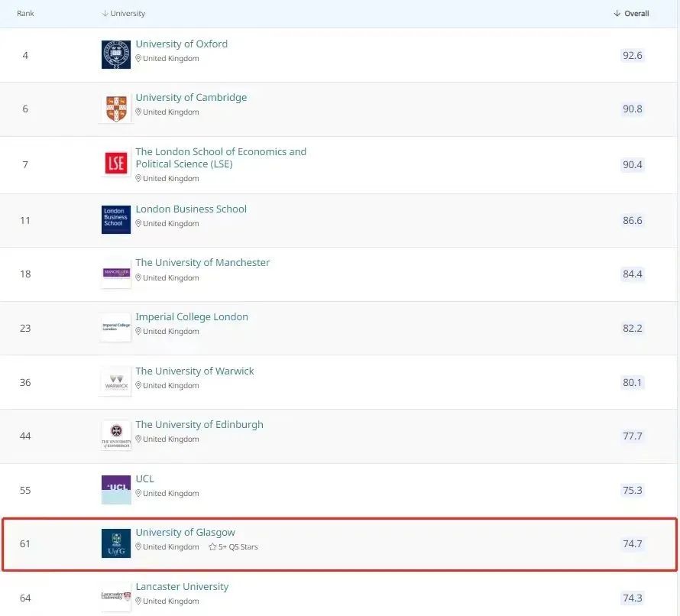Click the Imperial College London logo

(116, 327)
